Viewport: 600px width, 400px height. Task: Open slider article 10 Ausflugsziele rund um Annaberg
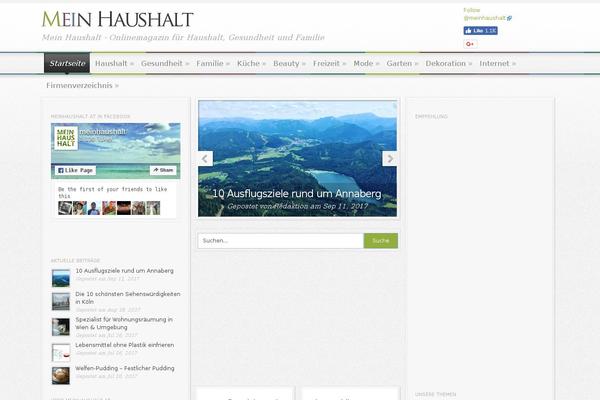tap(297, 194)
